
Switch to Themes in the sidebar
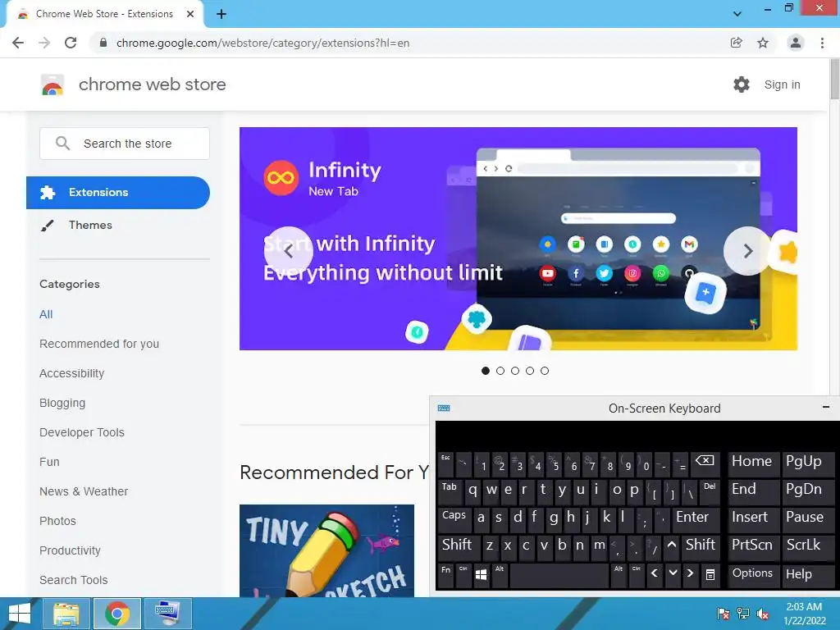coord(90,225)
